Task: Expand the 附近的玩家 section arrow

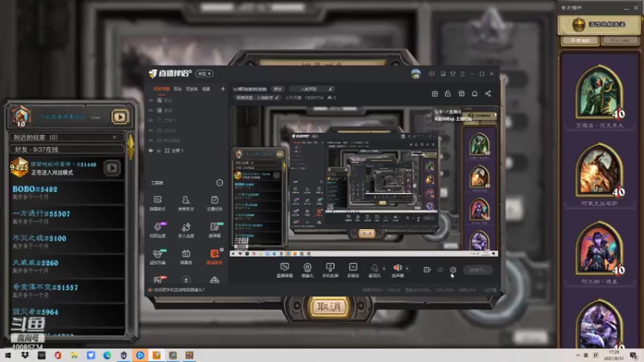Action: 114,137
